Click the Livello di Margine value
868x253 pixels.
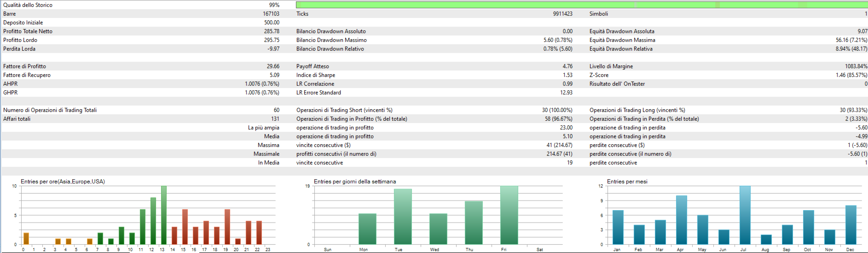pyautogui.click(x=856, y=66)
